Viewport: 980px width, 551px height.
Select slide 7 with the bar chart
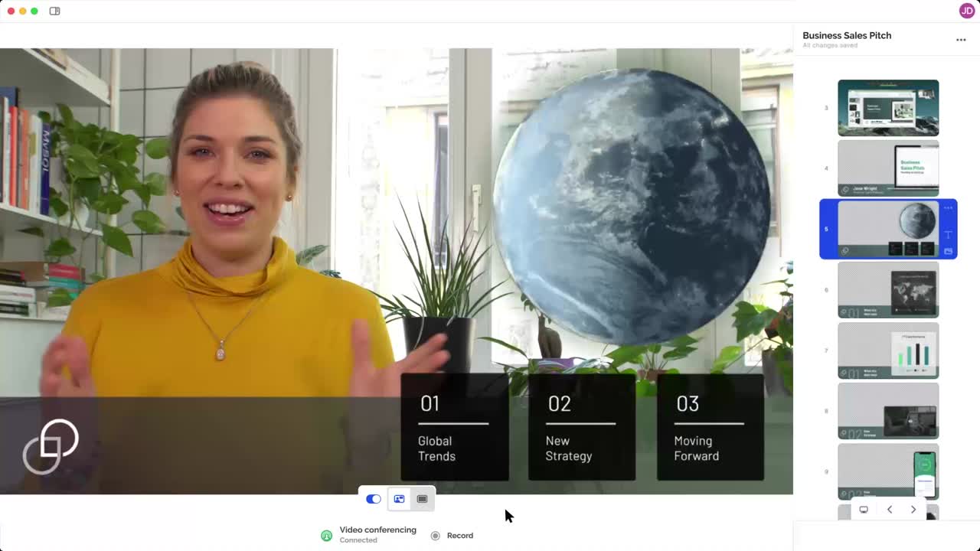[888, 350]
